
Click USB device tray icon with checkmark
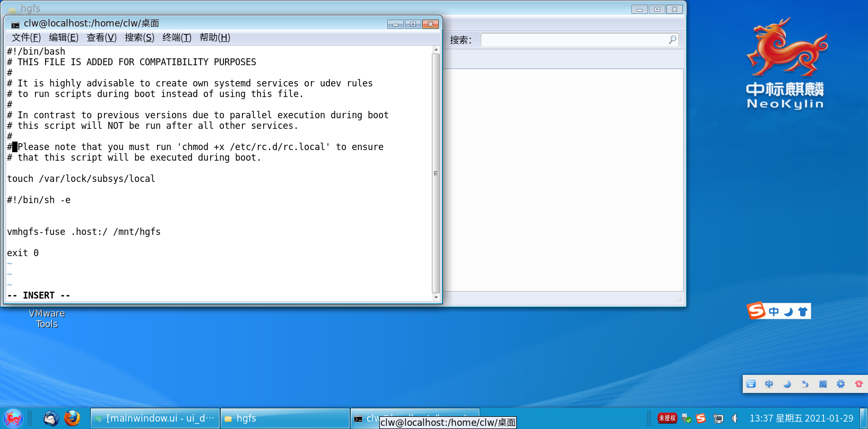(x=686, y=418)
